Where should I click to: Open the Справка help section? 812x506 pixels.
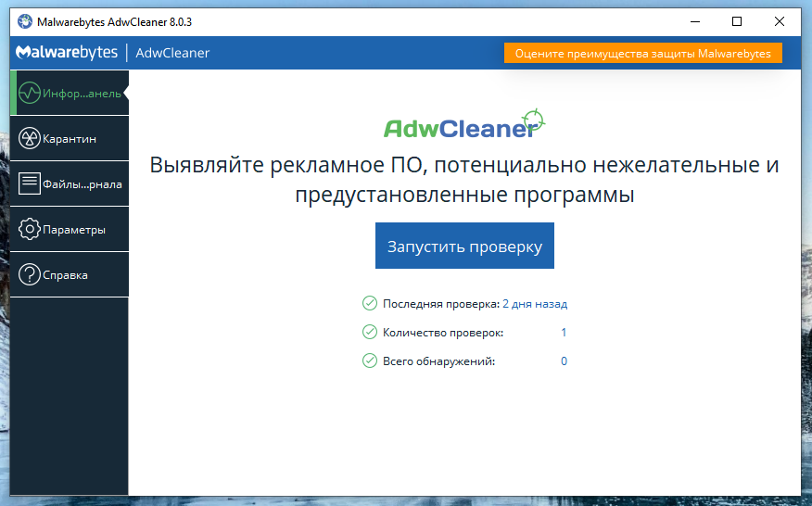(70, 275)
